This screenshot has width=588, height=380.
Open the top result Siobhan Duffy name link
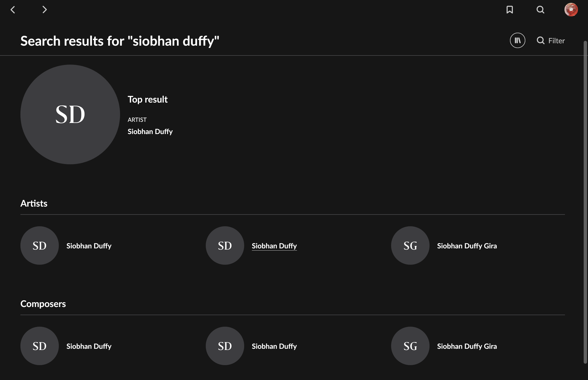150,132
